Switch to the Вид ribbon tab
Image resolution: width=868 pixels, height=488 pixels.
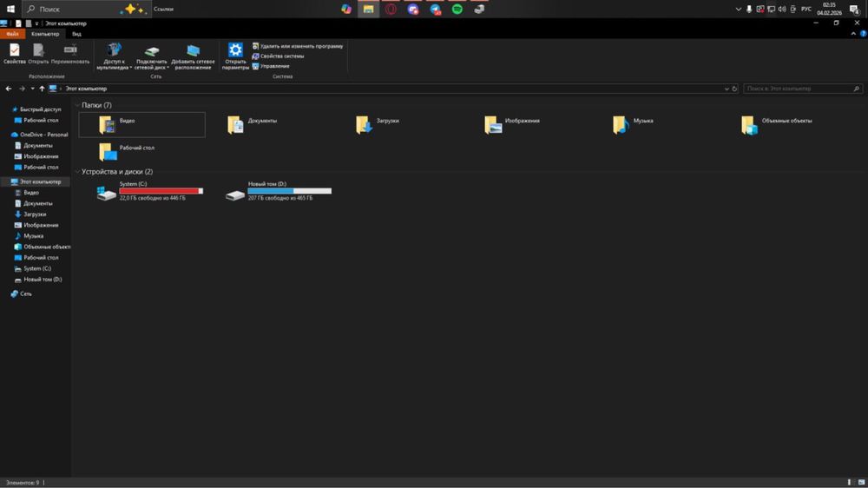(76, 34)
